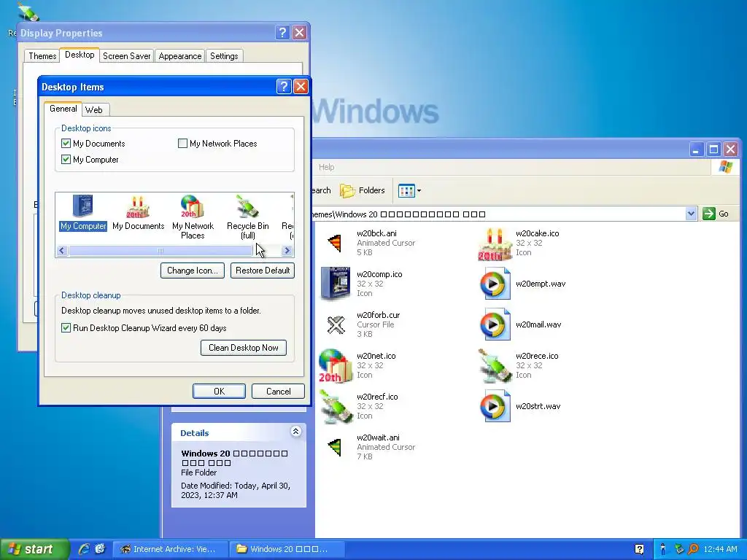This screenshot has width=747, height=560.
Task: Select the w20net.ico globe icon file
Action: click(335, 365)
